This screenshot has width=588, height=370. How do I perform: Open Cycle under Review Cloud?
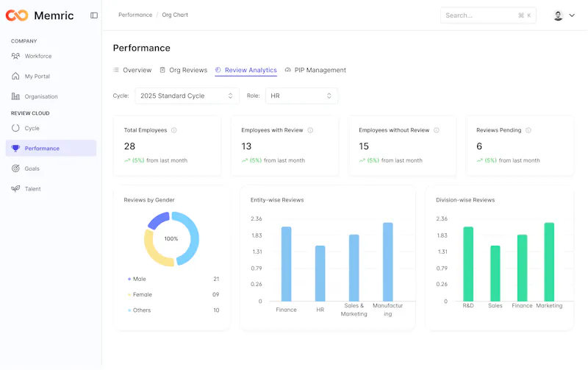coord(51,128)
